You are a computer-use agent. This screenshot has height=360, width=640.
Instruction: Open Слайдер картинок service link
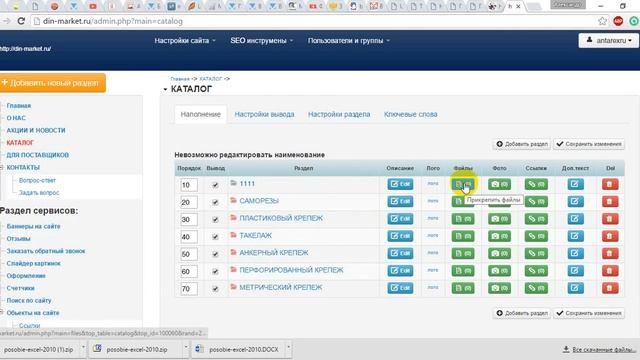[x=33, y=263]
